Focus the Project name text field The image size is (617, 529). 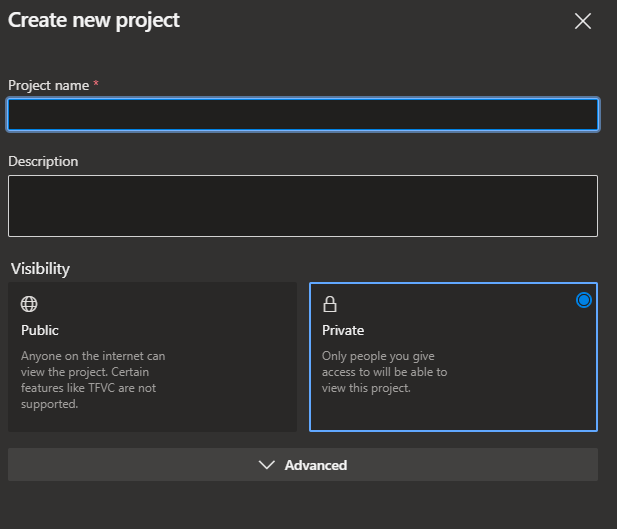[x=302, y=115]
